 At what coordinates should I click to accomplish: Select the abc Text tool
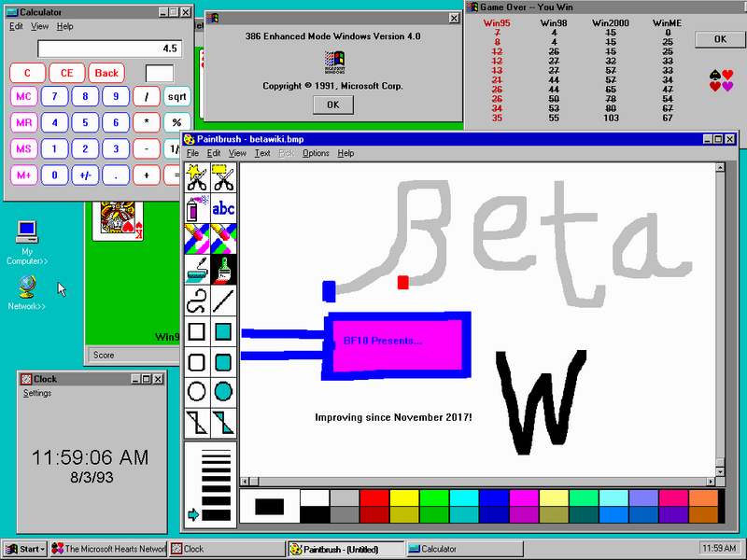pos(223,208)
